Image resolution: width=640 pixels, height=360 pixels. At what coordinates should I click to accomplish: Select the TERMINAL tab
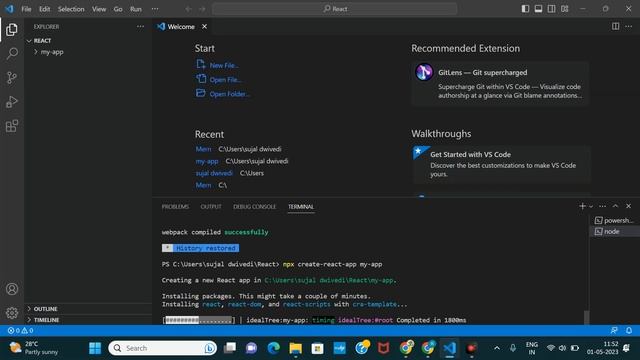301,207
